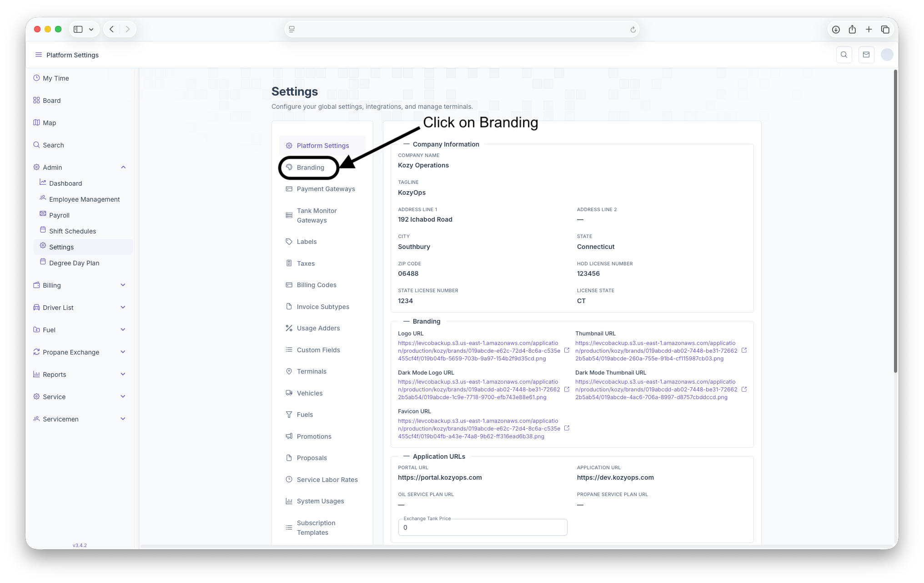This screenshot has height=583, width=924.
Task: Open external link icon beside Dark Mode Thumbnail URL
Action: click(x=744, y=390)
